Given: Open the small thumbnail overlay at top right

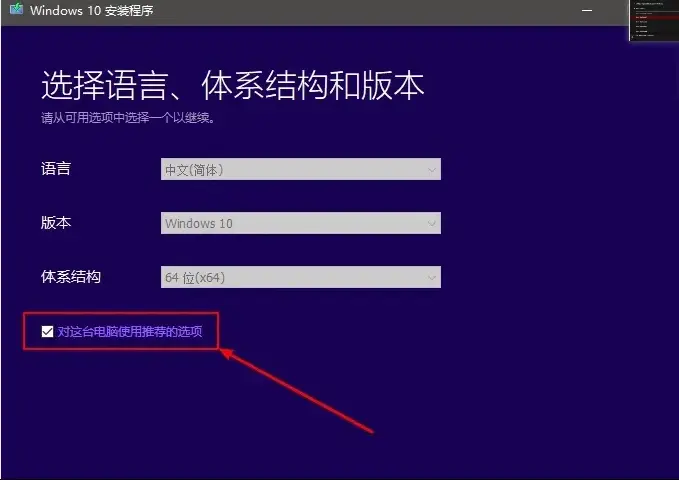Looking at the screenshot, I should 654,20.
